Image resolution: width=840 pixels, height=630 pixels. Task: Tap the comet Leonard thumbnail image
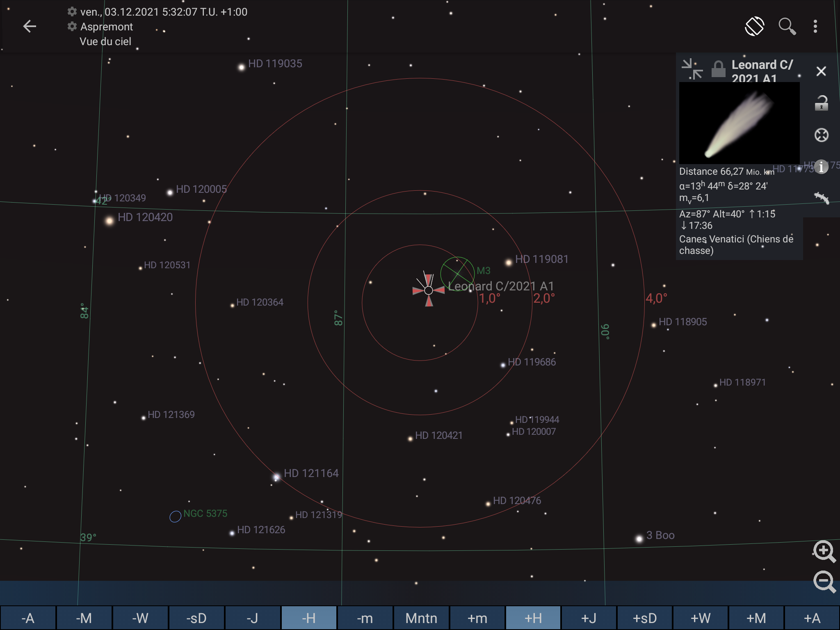point(739,123)
